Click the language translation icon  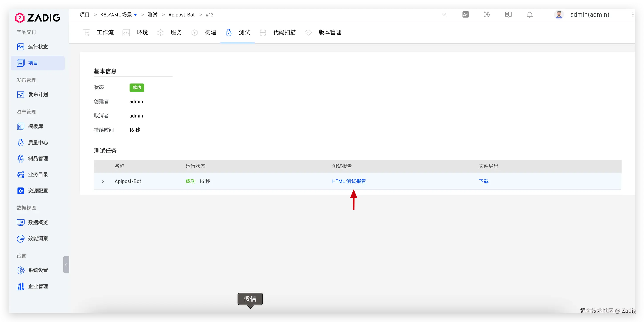[x=465, y=14]
